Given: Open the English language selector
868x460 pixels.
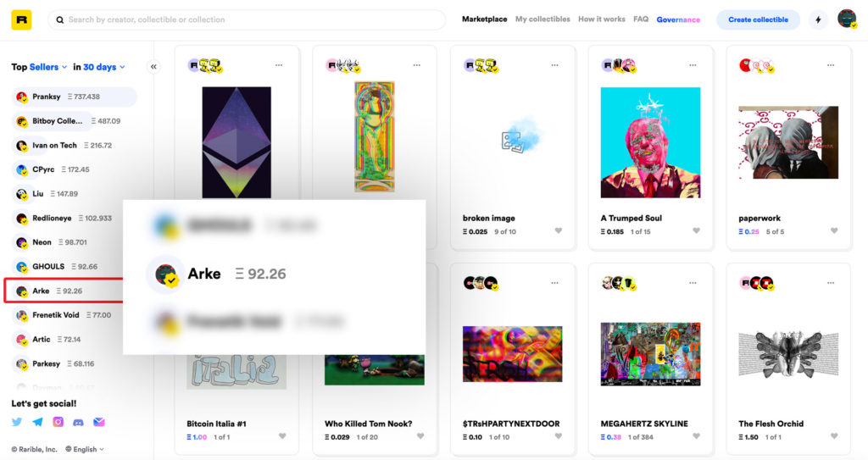Looking at the screenshot, I should (x=85, y=449).
